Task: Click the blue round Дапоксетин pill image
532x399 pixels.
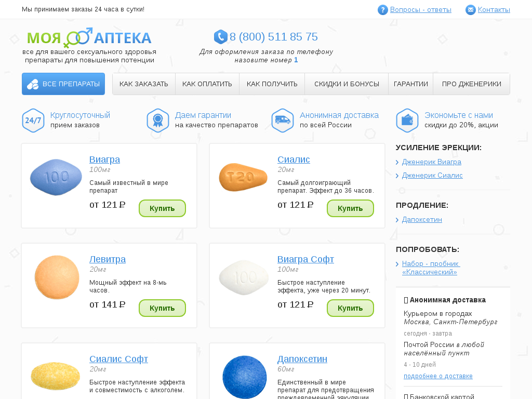Action: pyautogui.click(x=245, y=377)
